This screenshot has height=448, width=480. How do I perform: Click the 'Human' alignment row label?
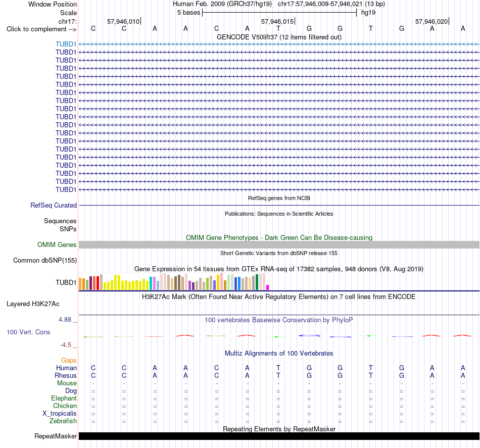click(66, 368)
